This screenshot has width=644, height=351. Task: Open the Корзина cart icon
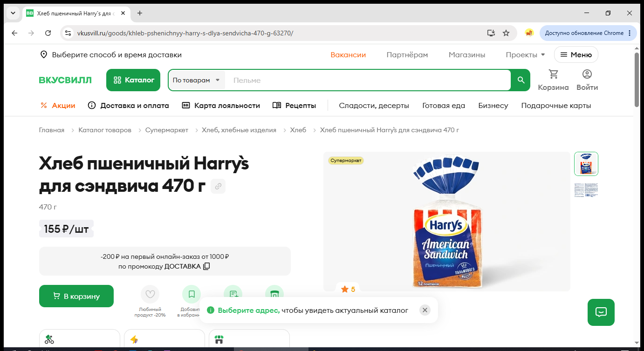point(553,80)
